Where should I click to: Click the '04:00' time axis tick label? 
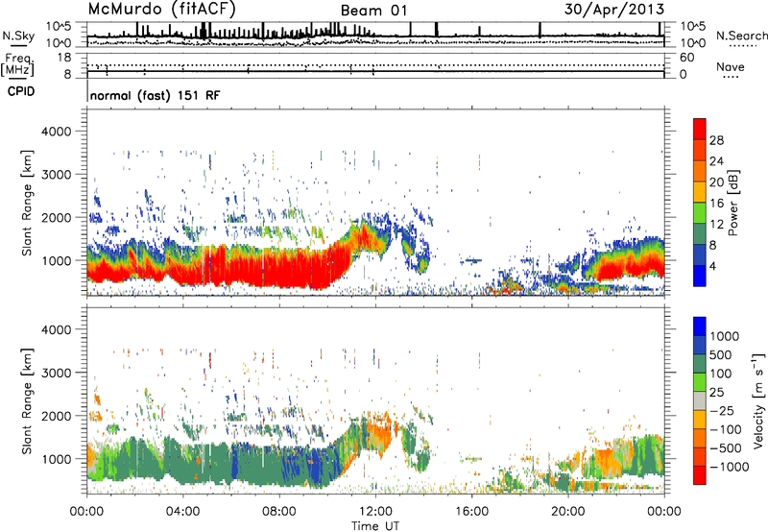pos(182,512)
